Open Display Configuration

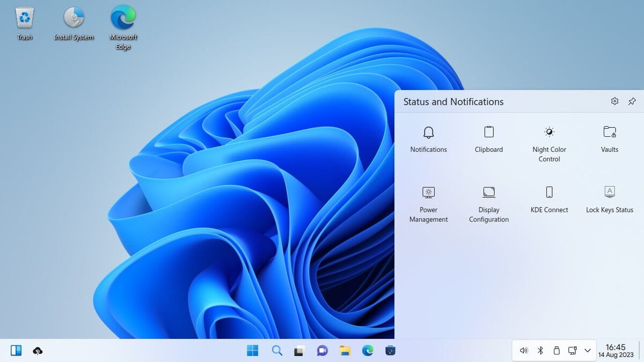click(489, 204)
